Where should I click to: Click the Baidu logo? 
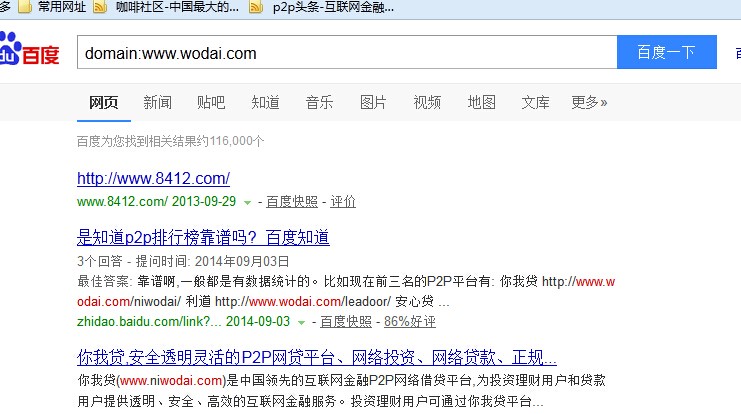pyautogui.click(x=30, y=52)
